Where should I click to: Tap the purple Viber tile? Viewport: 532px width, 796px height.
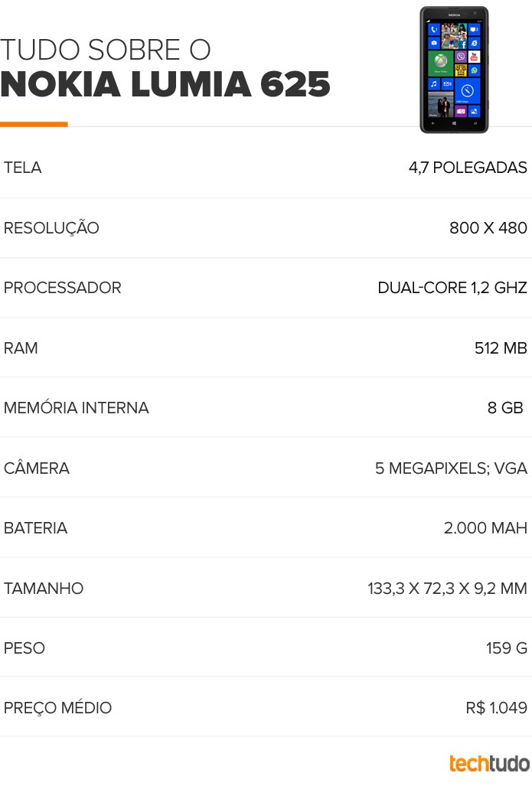click(461, 57)
